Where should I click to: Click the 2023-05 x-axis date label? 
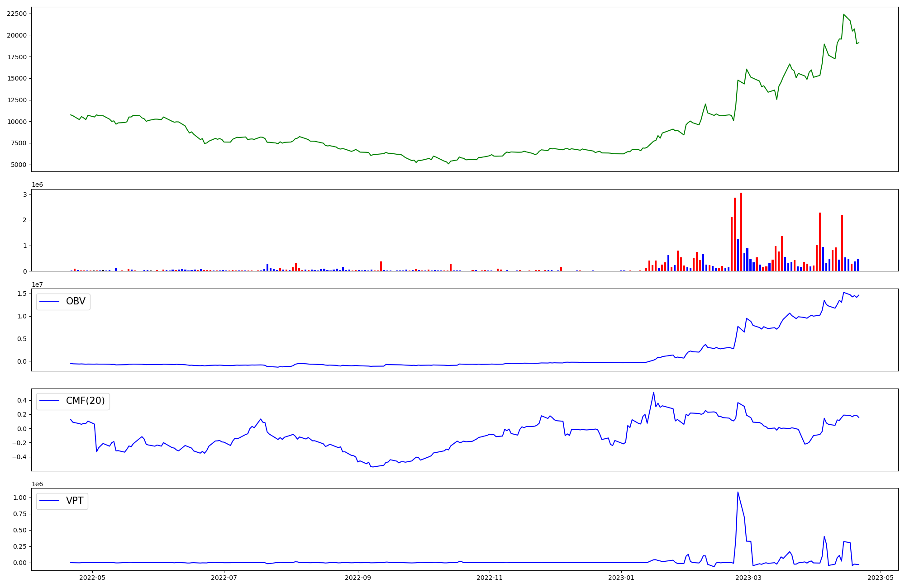tap(881, 578)
